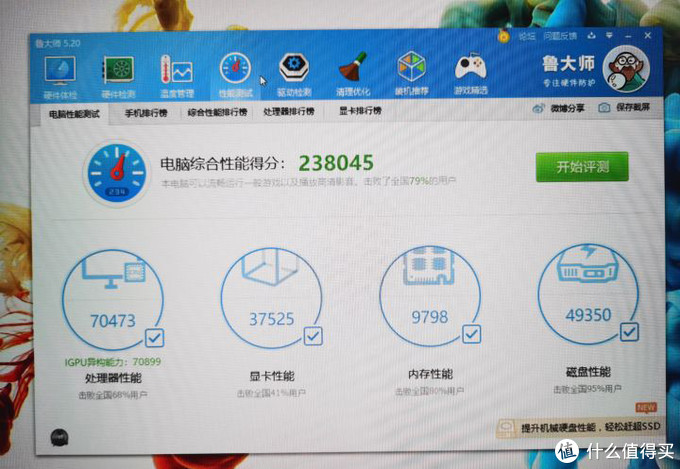The image size is (680, 469).
Task: Open the 驱动检测 driver detection section
Action: [x=294, y=74]
